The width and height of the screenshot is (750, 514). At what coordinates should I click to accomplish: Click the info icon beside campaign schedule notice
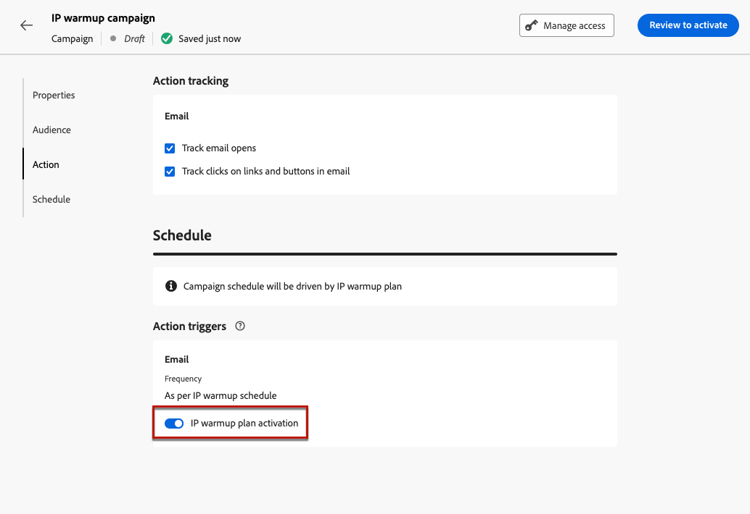click(171, 286)
